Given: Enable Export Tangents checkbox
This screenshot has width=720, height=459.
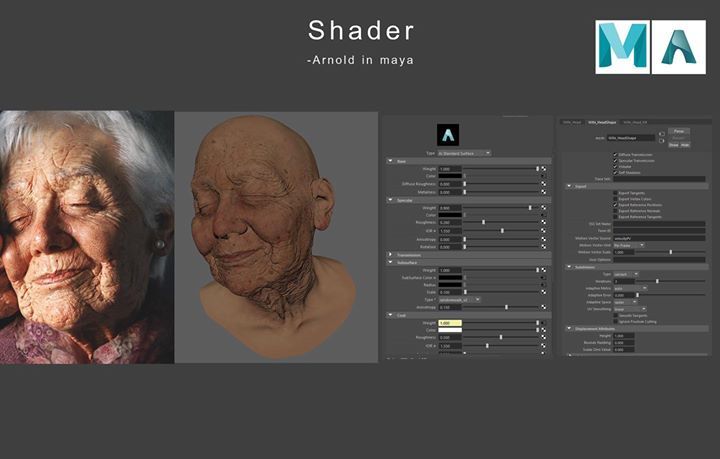Looking at the screenshot, I should (615, 193).
